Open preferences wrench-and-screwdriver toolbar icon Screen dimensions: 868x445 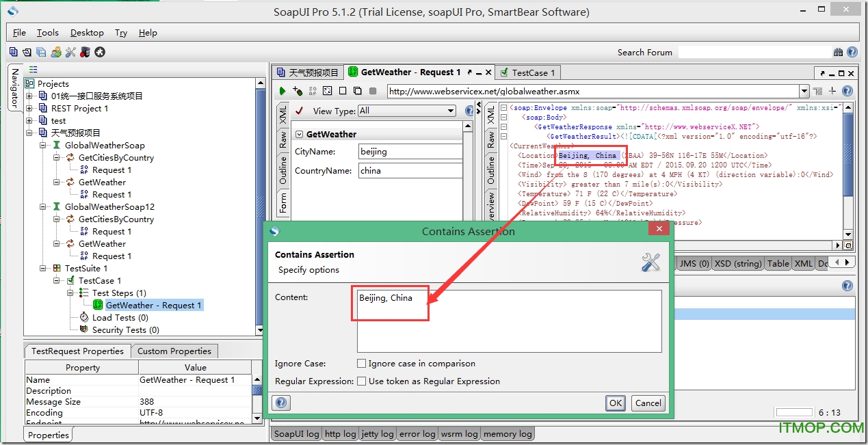coord(70,52)
